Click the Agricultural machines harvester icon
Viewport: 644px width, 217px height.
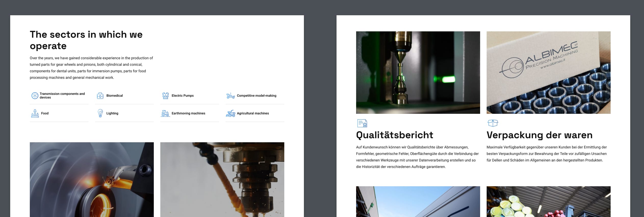click(x=231, y=113)
